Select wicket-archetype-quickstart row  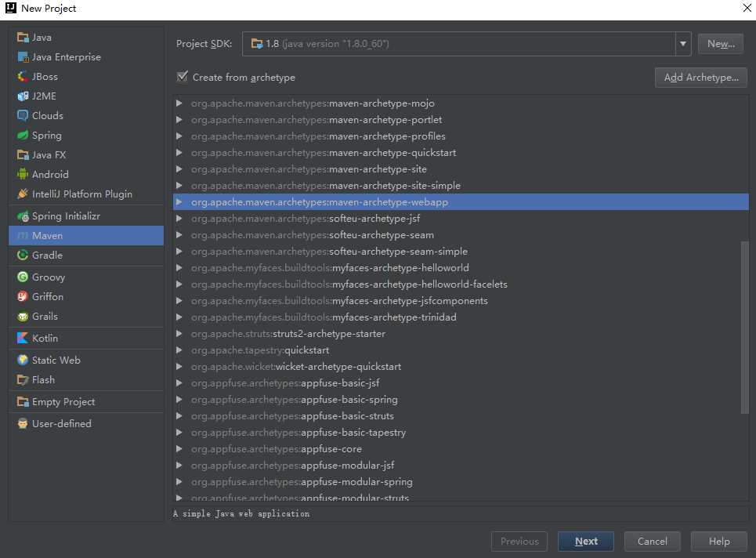point(461,367)
